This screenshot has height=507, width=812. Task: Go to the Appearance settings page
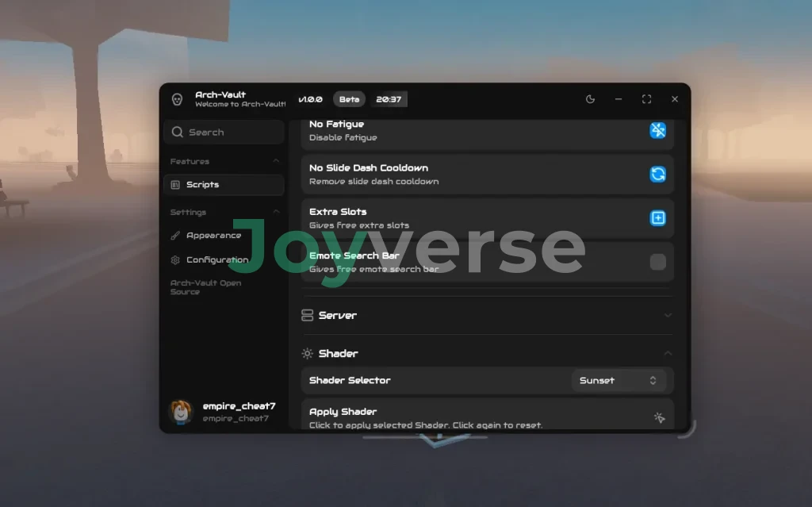[x=213, y=236]
